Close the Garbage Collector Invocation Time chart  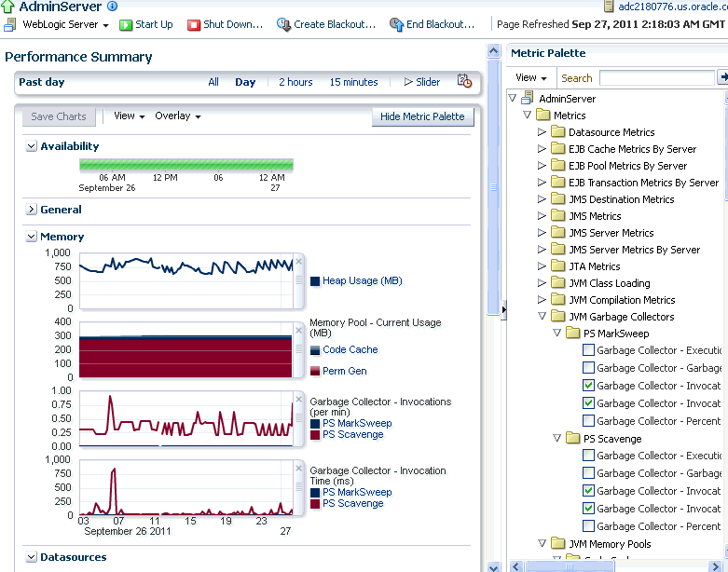point(299,468)
